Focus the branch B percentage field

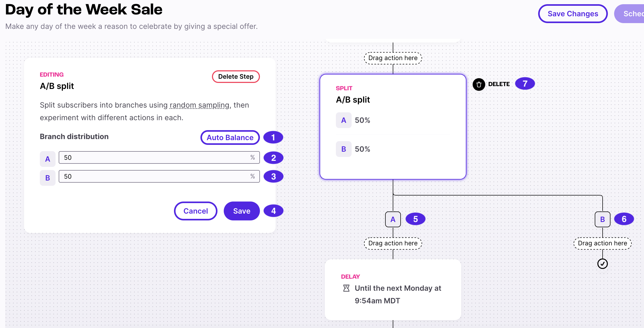point(159,176)
